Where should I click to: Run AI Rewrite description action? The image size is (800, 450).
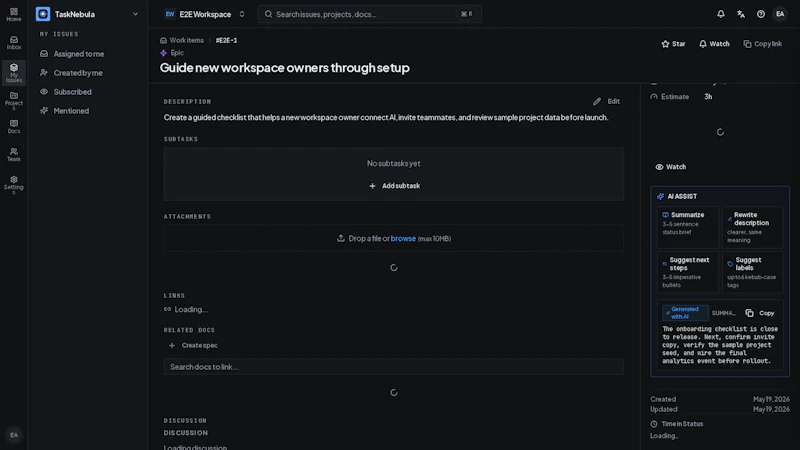click(752, 227)
